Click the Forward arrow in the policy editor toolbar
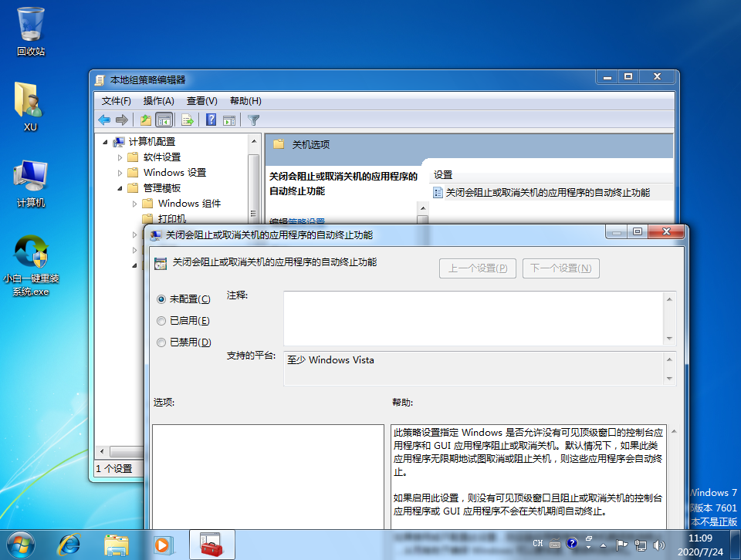The width and height of the screenshot is (741, 560). point(122,120)
